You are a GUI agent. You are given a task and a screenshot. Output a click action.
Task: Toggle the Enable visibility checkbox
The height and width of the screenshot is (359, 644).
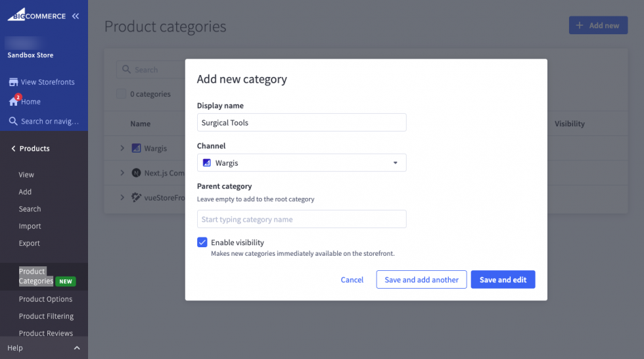click(x=202, y=243)
